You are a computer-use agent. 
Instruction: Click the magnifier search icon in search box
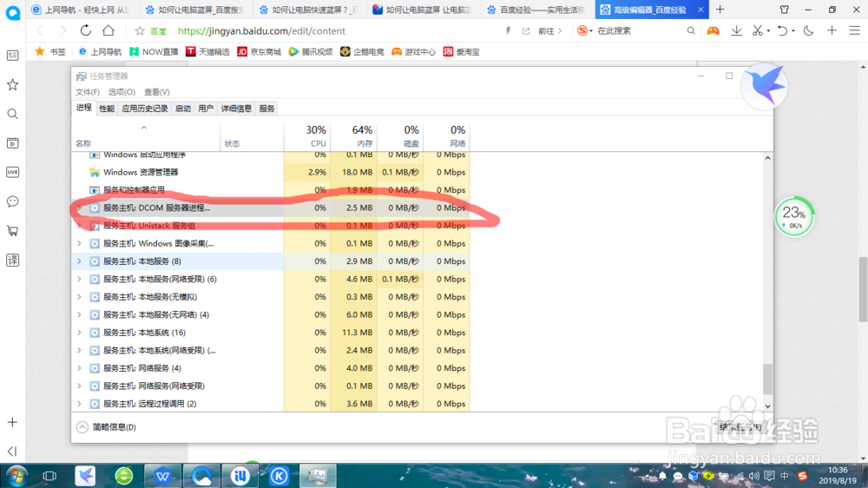tap(690, 31)
